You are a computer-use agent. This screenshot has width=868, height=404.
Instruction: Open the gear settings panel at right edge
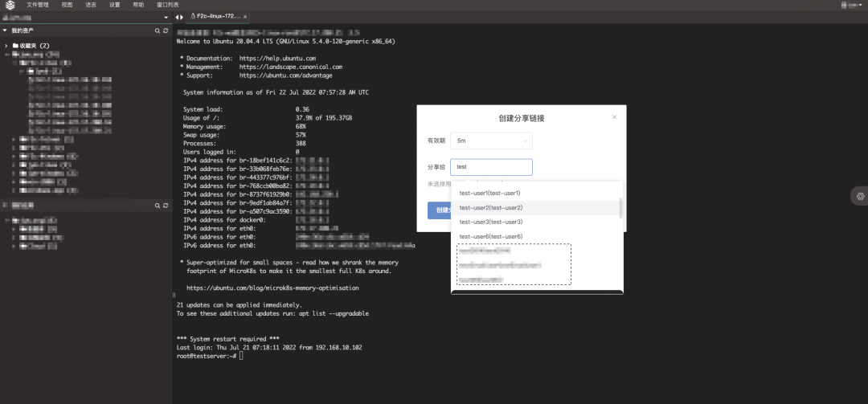[x=860, y=196]
